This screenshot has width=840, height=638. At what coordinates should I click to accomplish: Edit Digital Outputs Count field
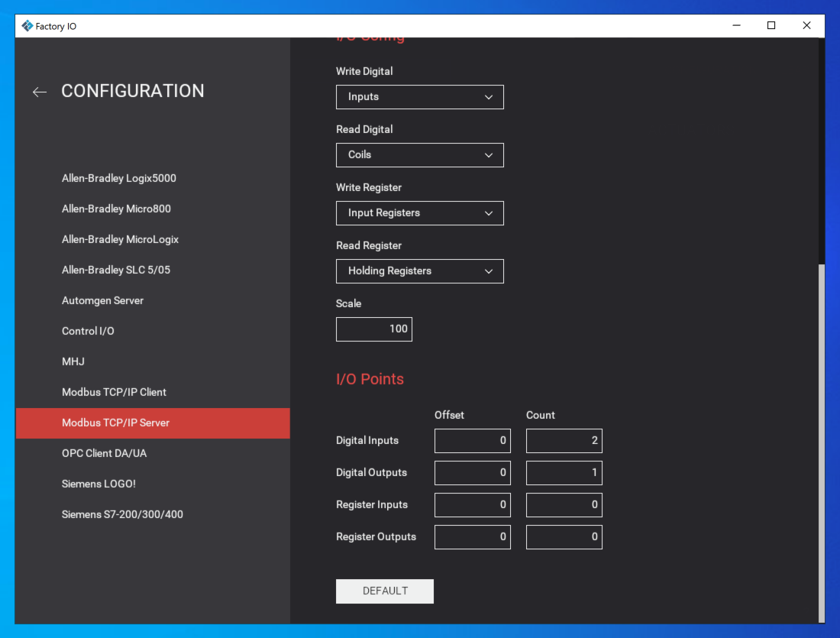(x=564, y=473)
